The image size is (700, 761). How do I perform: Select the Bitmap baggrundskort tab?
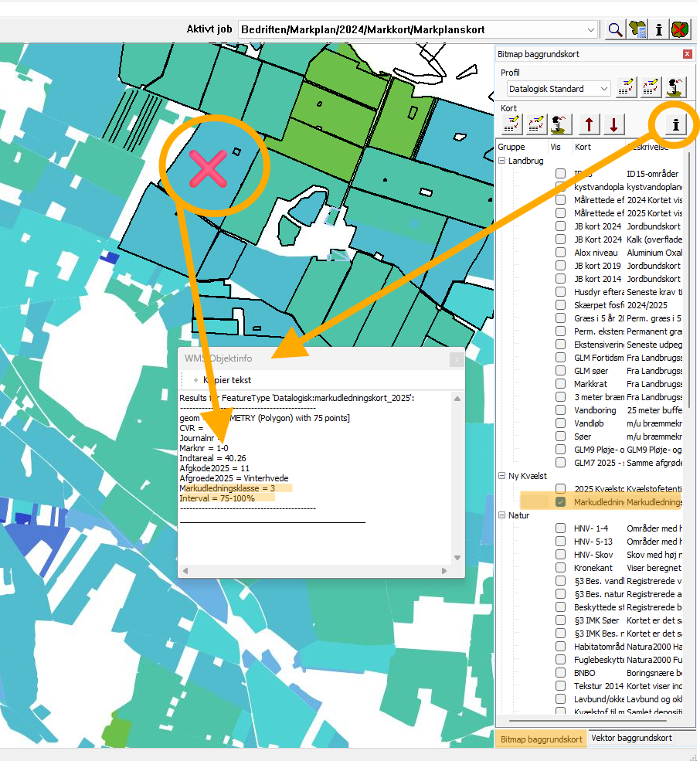point(541,739)
